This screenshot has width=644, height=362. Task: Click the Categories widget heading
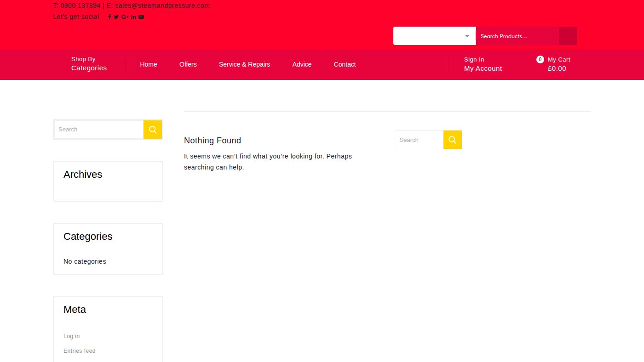(88, 237)
